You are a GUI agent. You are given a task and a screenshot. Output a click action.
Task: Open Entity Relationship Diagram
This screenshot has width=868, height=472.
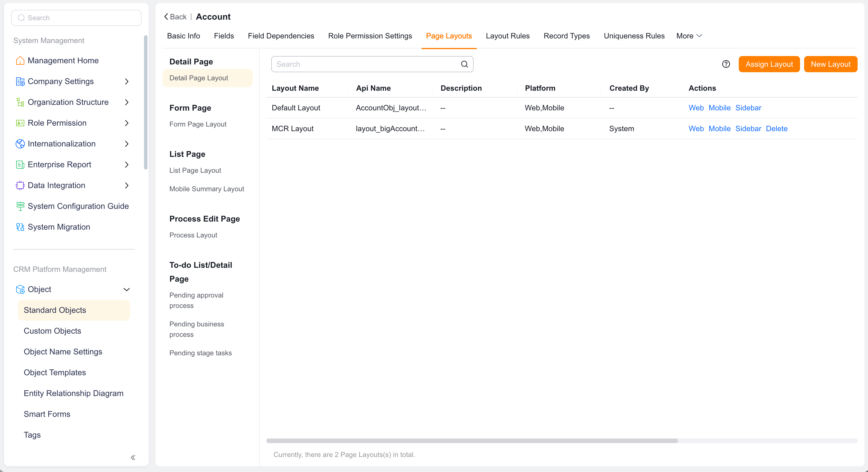[73, 393]
